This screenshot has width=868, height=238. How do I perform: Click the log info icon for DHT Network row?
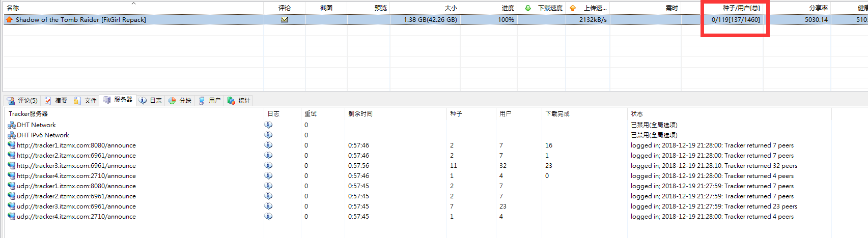pyautogui.click(x=268, y=125)
